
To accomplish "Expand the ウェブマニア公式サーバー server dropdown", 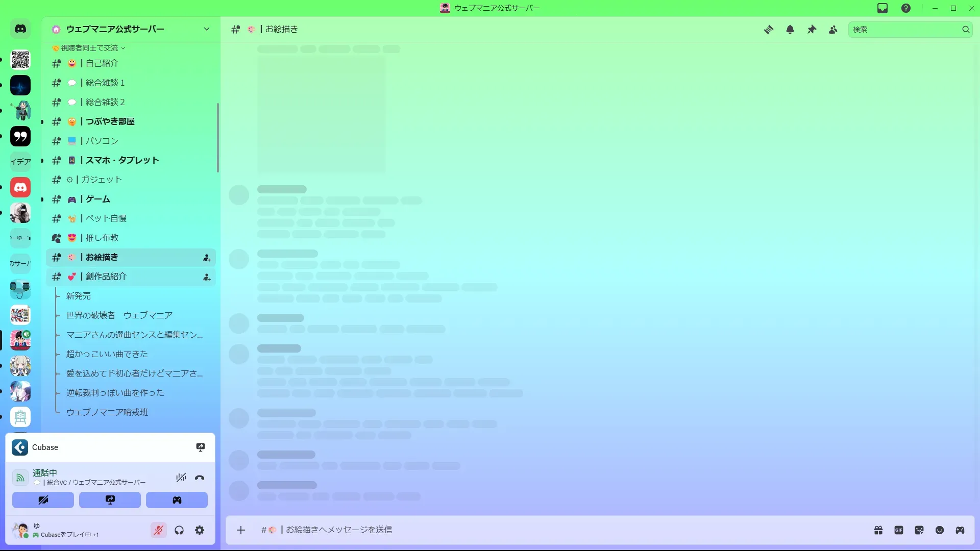I will (x=207, y=29).
